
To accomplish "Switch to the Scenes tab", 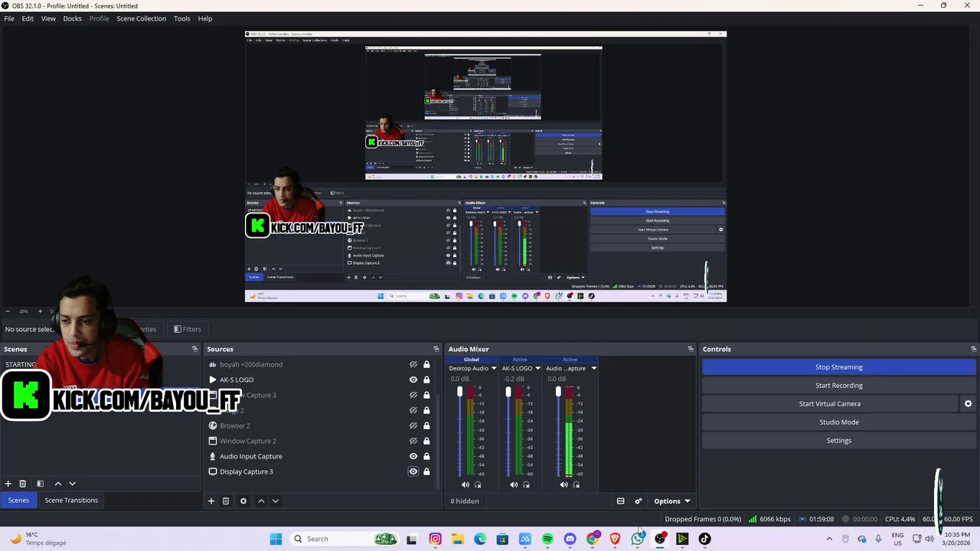I will 18,500.
